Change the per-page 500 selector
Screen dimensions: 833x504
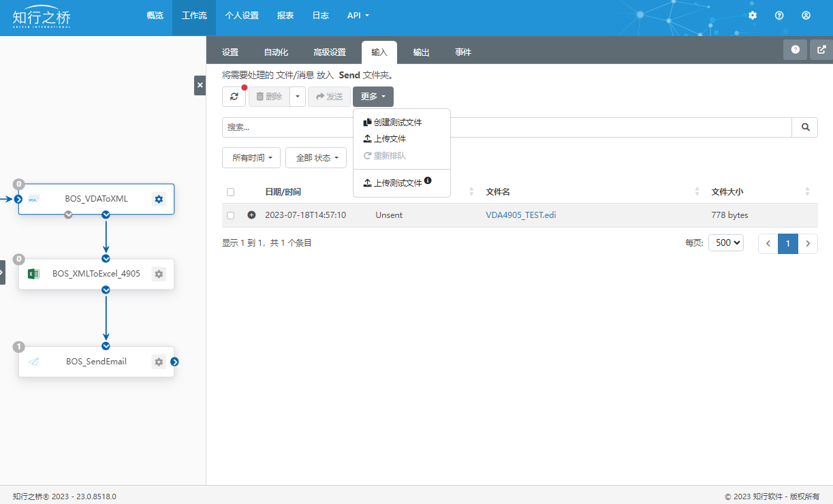coord(725,243)
